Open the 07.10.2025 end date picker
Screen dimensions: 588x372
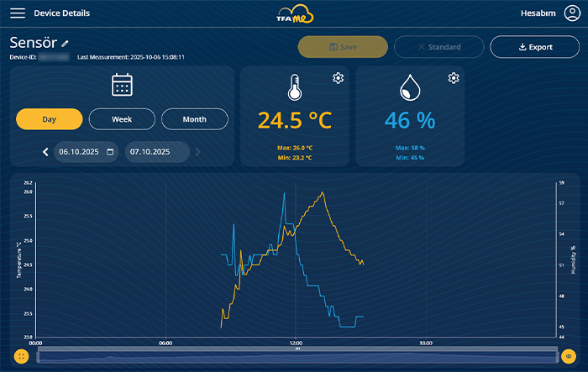[156, 152]
